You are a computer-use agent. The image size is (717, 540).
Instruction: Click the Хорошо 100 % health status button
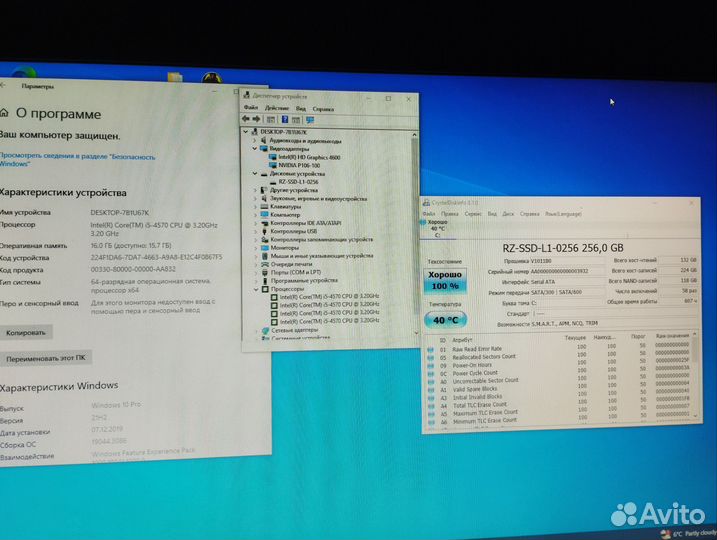(445, 280)
